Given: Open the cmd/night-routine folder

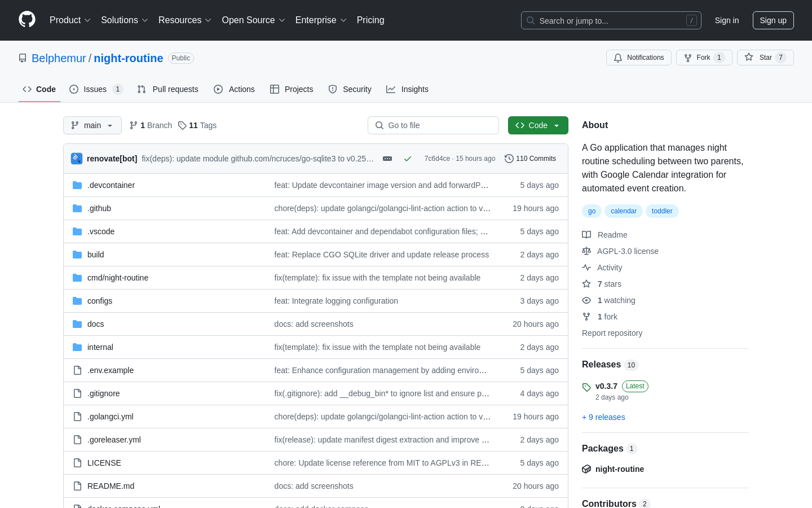Looking at the screenshot, I should 118,278.
